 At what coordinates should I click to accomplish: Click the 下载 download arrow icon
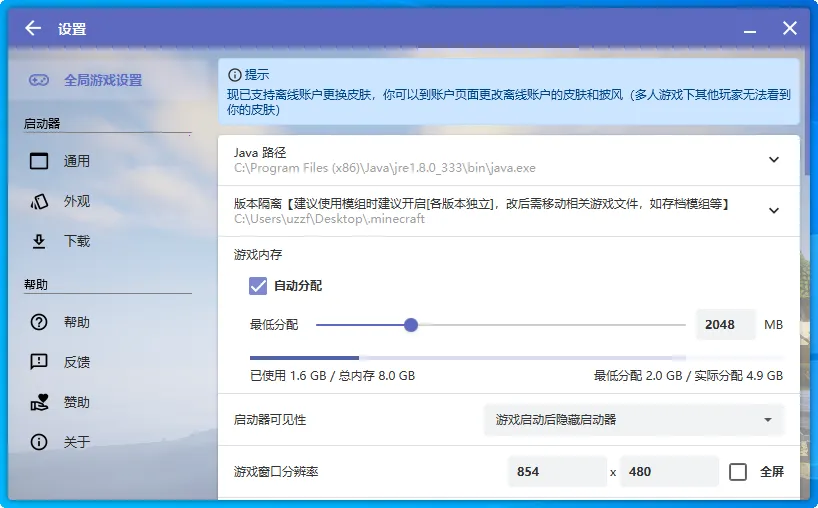[x=39, y=241]
